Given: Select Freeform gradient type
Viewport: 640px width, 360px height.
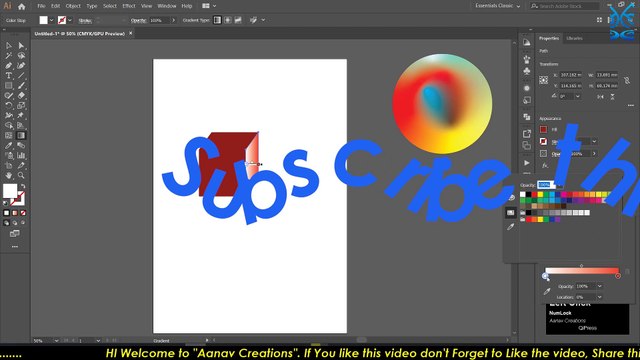Looking at the screenshot, I should [238, 20].
